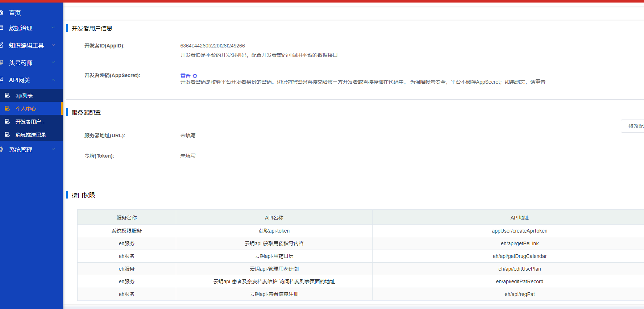Click the gear icon beside 重置

tap(195, 76)
